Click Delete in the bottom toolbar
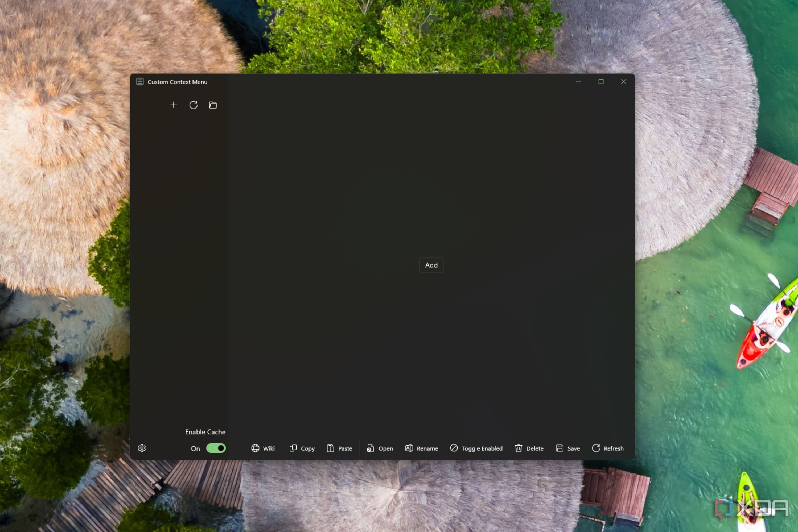The height and width of the screenshot is (532, 798). (529, 448)
